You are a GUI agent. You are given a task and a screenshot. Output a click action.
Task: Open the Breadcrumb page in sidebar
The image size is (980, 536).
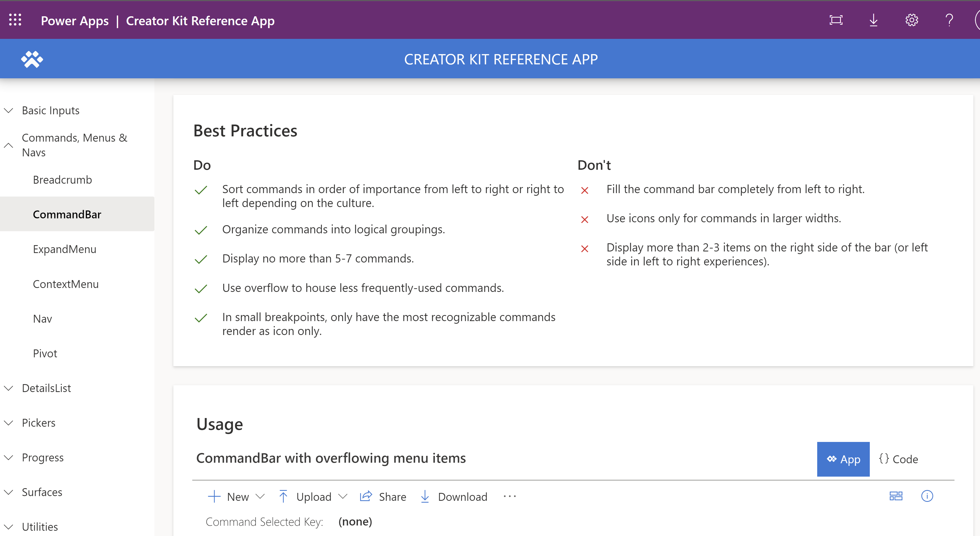(62, 180)
